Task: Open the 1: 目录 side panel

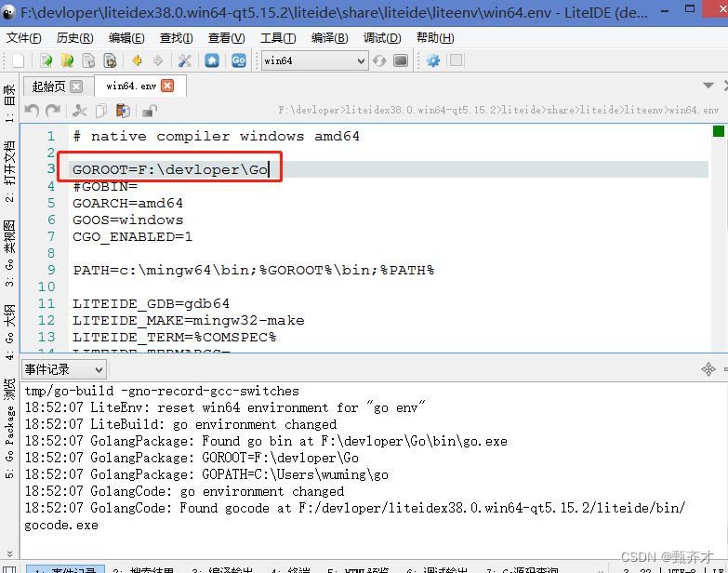Action: [9, 103]
